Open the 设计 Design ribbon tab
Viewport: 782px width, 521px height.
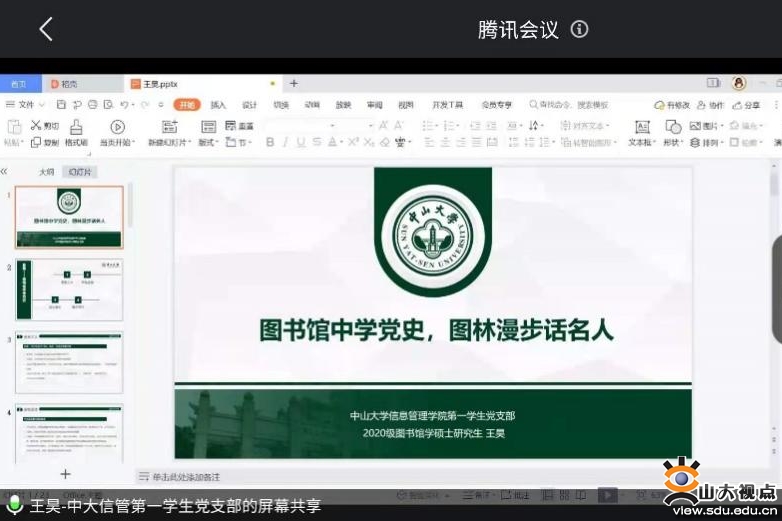[249, 105]
